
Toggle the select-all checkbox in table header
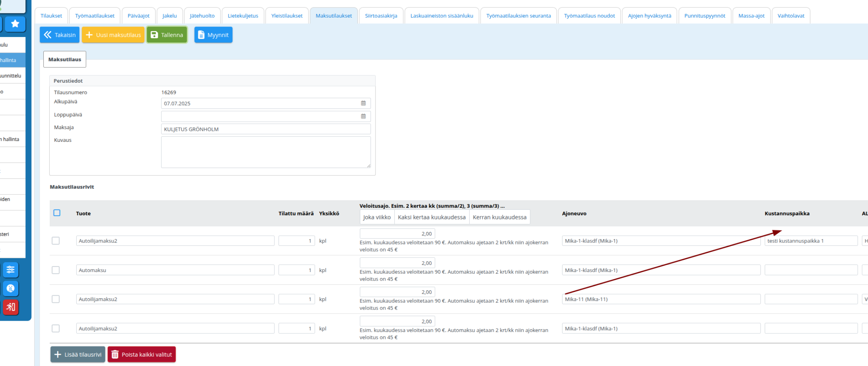point(57,213)
